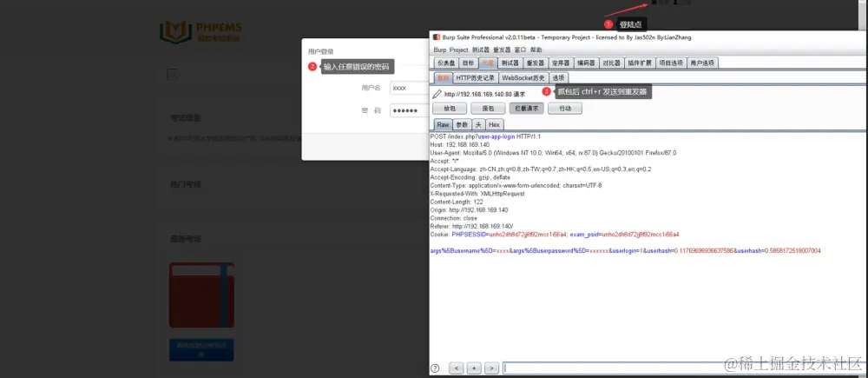The image size is (868, 378).
Task: Open the Project menu in menu bar
Action: pos(458,50)
